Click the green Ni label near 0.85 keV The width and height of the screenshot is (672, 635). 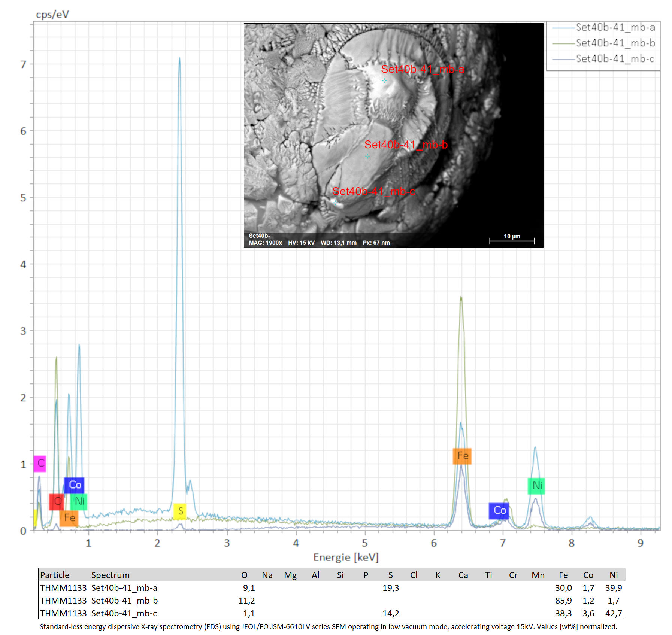(79, 501)
